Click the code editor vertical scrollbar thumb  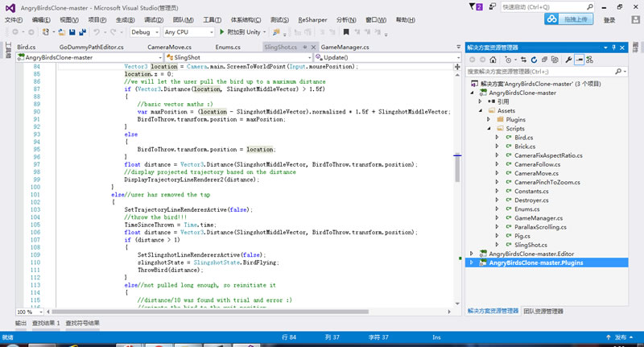457,168
